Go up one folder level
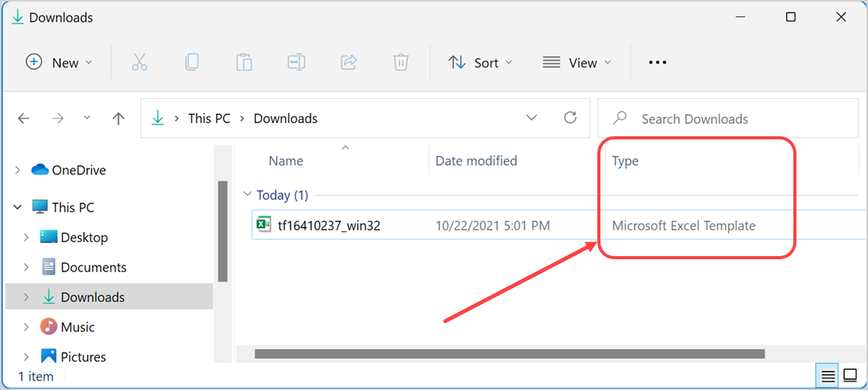 [x=118, y=119]
